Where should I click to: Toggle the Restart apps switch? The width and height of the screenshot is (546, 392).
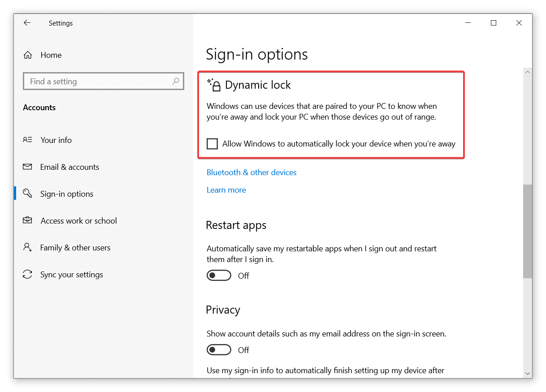pos(219,276)
